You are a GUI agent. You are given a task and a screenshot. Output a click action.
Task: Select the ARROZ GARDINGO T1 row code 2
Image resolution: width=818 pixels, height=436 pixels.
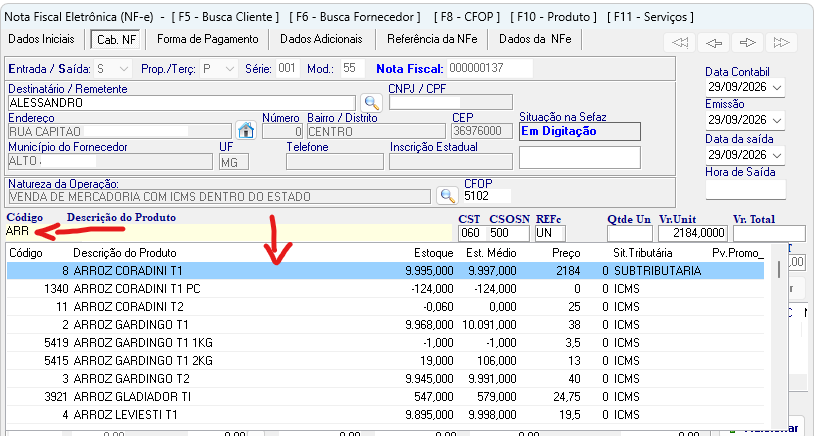(385, 325)
